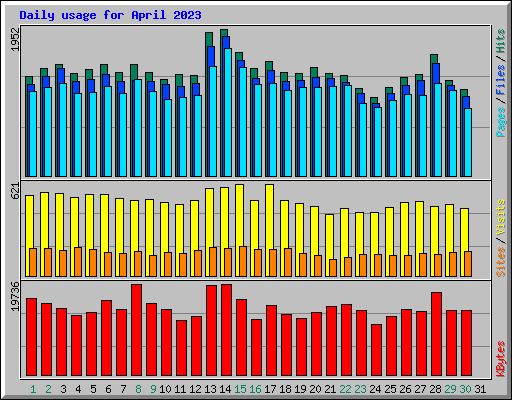Select day label "2" on the x-axis
The width and height of the screenshot is (512, 400).
tap(48, 389)
